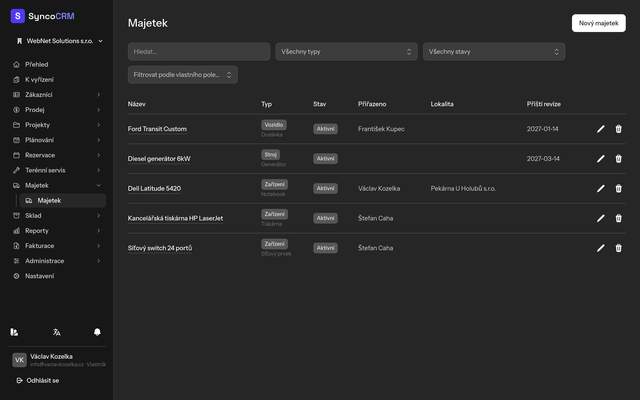Open Nastavení menu item
Viewport: 640px width, 400px height.
[x=57, y=276]
